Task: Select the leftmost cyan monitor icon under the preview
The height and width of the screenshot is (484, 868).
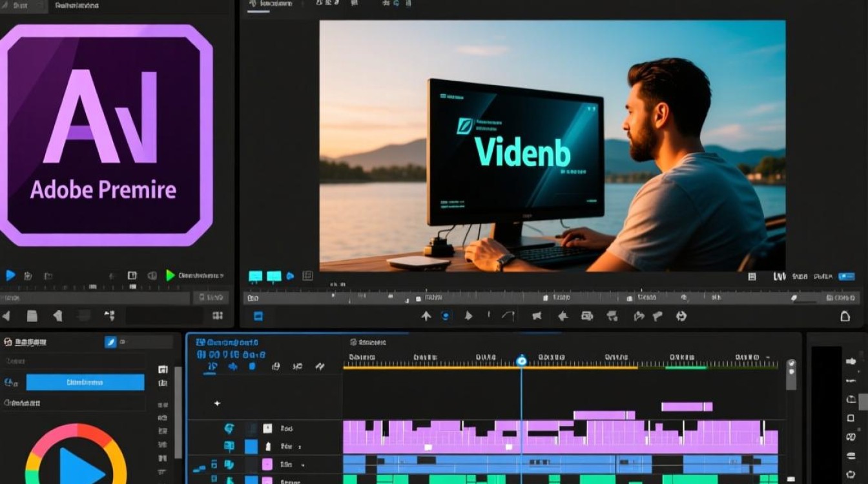Action: click(256, 276)
